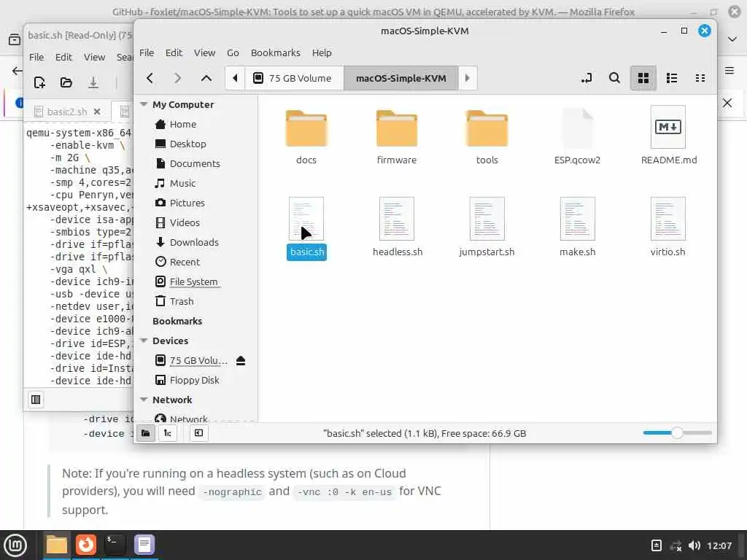Select the headless.sh script
The image size is (747, 560).
coord(398,228)
